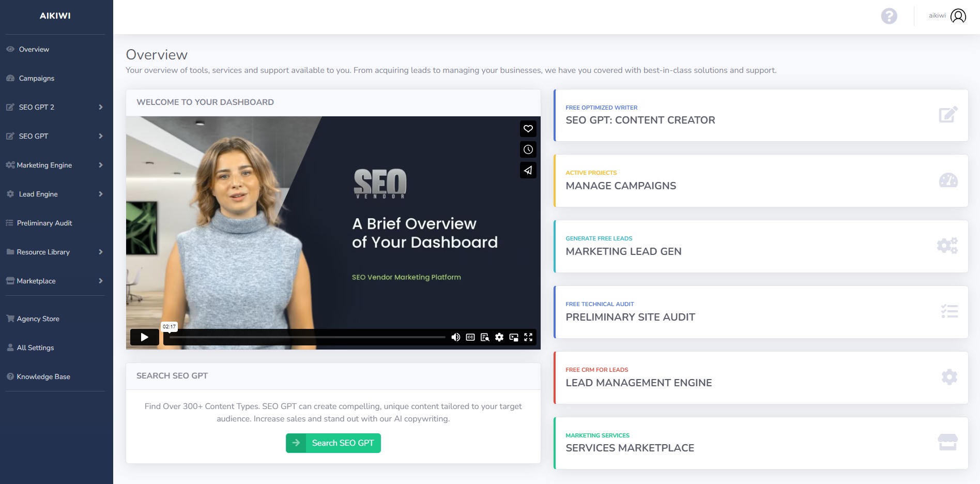Open the aikiwi user account avatar

958,16
